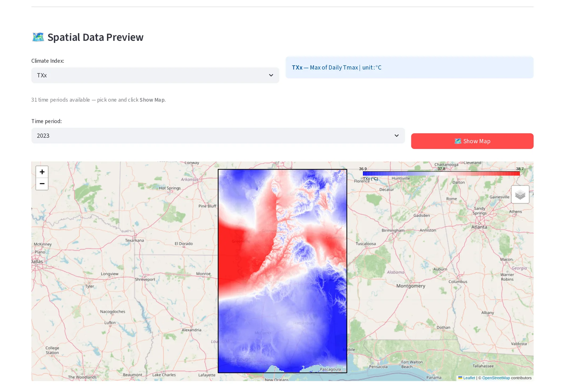Screen dimensions: 565x392
Task: Click the Texarkana map label
Action: pos(135,240)
